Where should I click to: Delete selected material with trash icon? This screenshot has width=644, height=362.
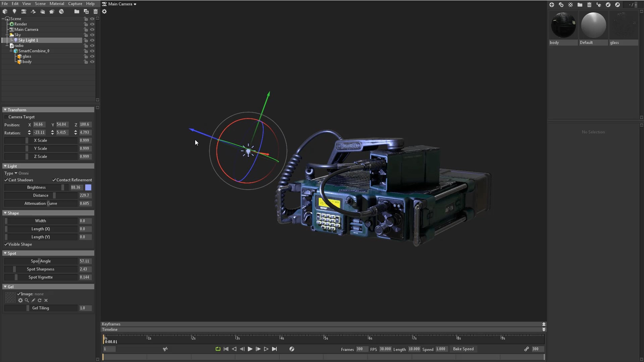click(x=589, y=5)
